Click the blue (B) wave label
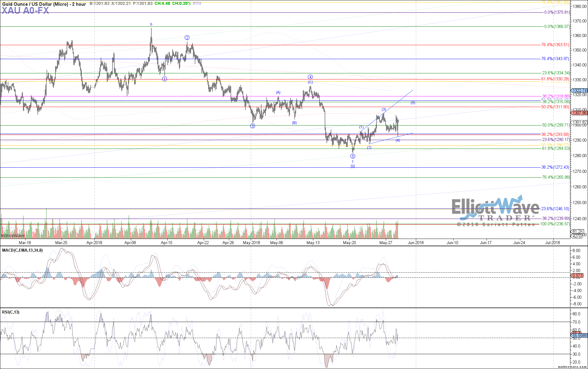The image size is (588, 369). click(294, 123)
